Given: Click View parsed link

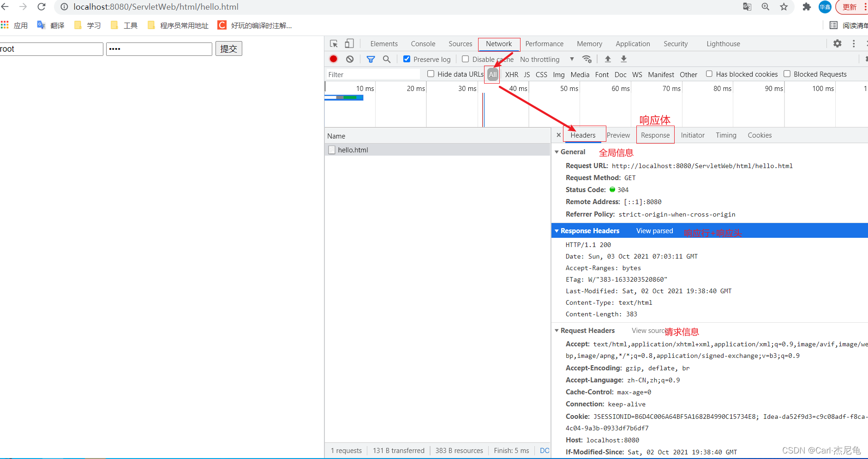Looking at the screenshot, I should point(654,231).
